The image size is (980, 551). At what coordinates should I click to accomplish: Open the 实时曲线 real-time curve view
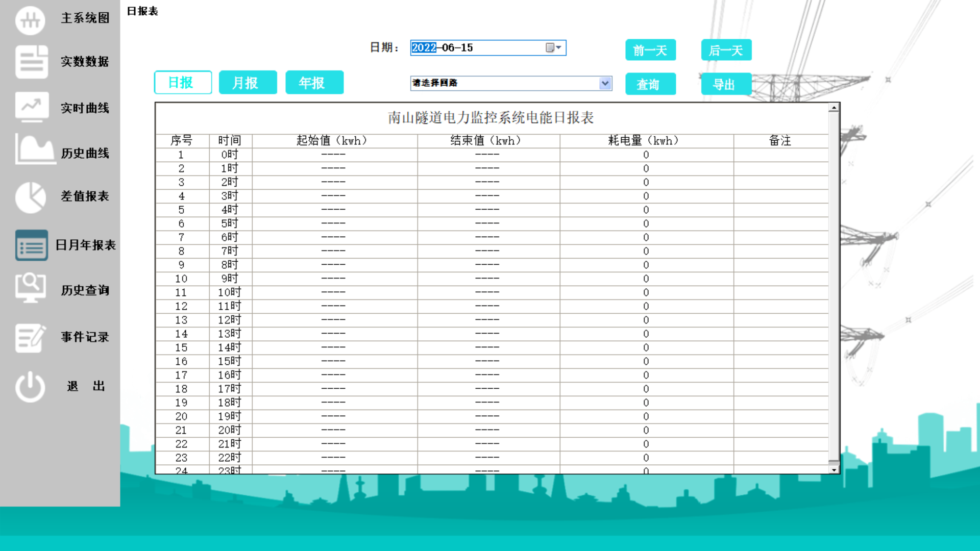(x=31, y=107)
